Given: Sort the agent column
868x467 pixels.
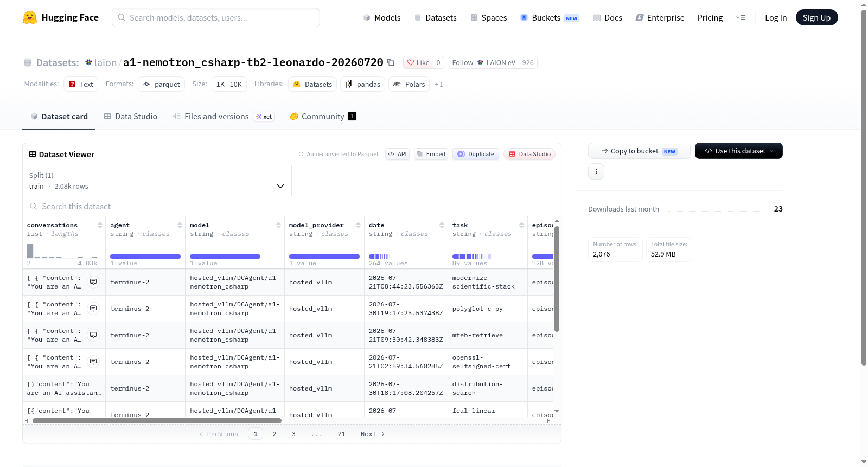Looking at the screenshot, I should [180, 225].
